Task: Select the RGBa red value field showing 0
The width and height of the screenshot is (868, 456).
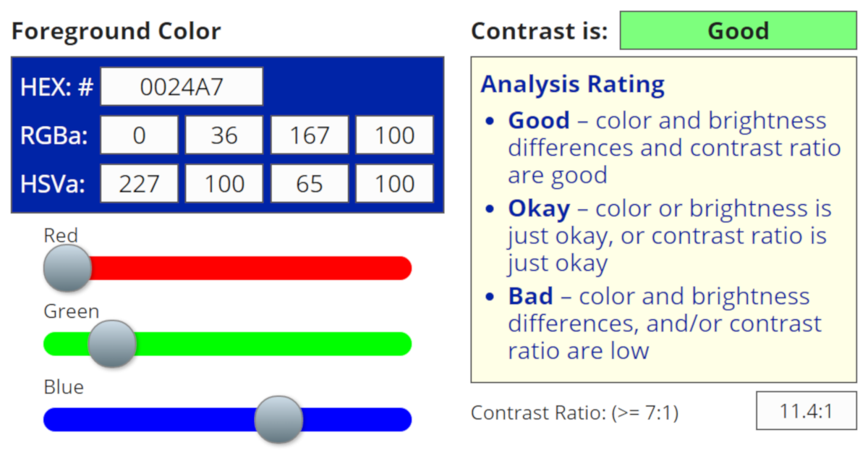Action: [139, 135]
